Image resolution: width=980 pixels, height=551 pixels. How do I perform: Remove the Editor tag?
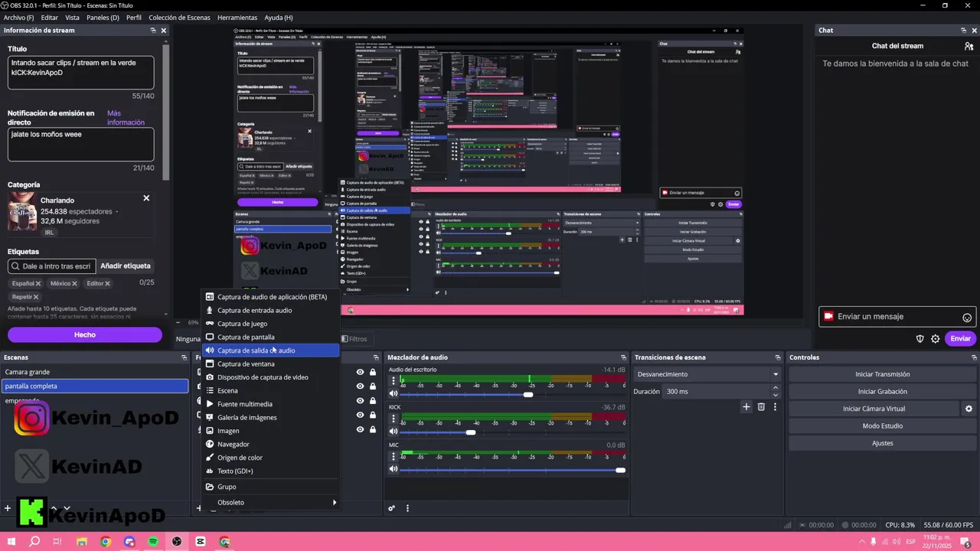(x=107, y=284)
